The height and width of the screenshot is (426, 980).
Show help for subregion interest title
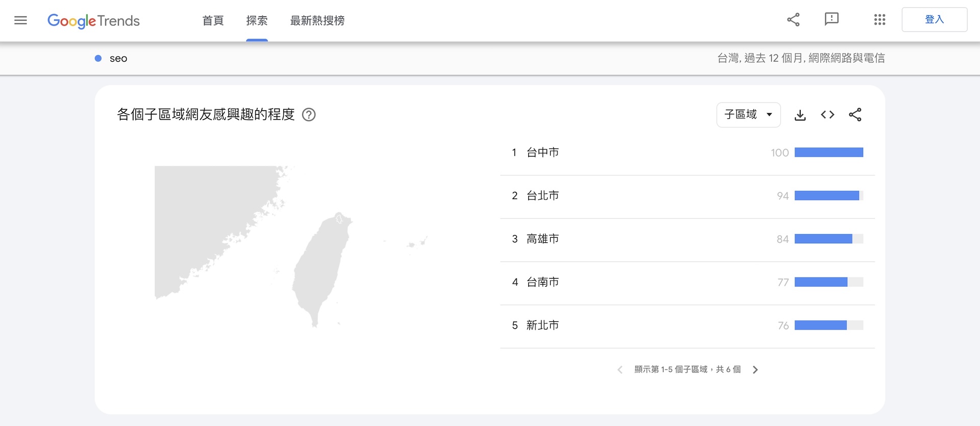309,115
